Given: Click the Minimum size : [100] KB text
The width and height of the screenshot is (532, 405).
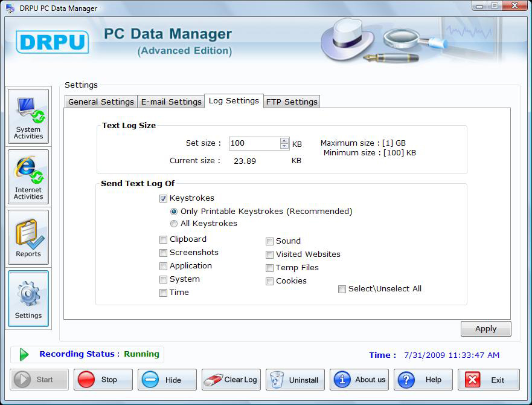Looking at the screenshot, I should pos(370,153).
